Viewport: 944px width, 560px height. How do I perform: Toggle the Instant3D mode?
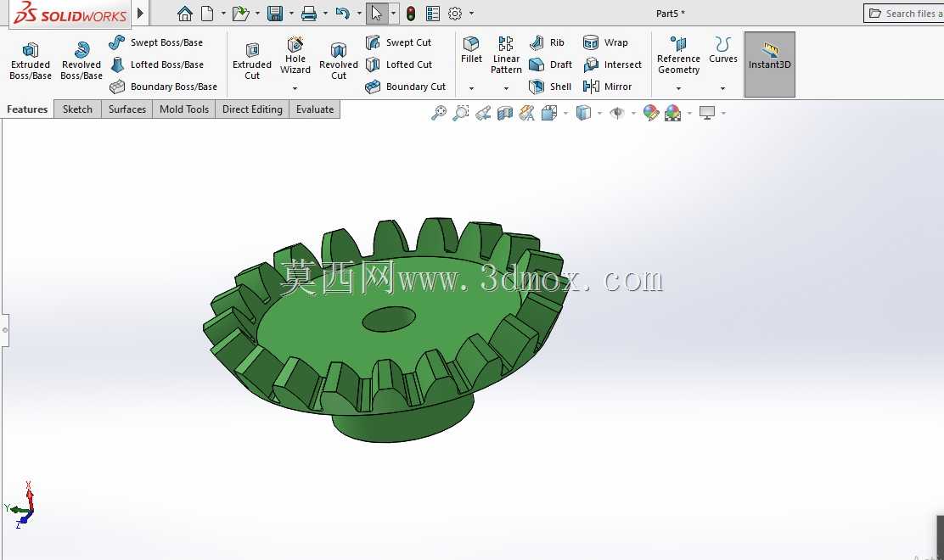(769, 64)
